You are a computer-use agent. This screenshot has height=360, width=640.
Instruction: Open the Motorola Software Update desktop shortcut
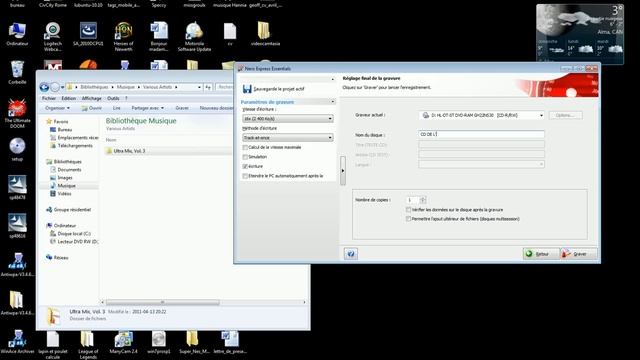(194, 37)
